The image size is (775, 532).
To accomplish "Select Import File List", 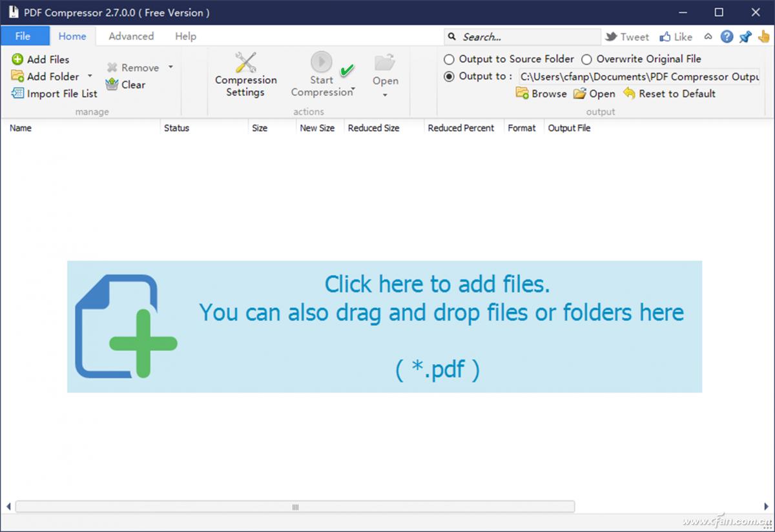I will 54,94.
